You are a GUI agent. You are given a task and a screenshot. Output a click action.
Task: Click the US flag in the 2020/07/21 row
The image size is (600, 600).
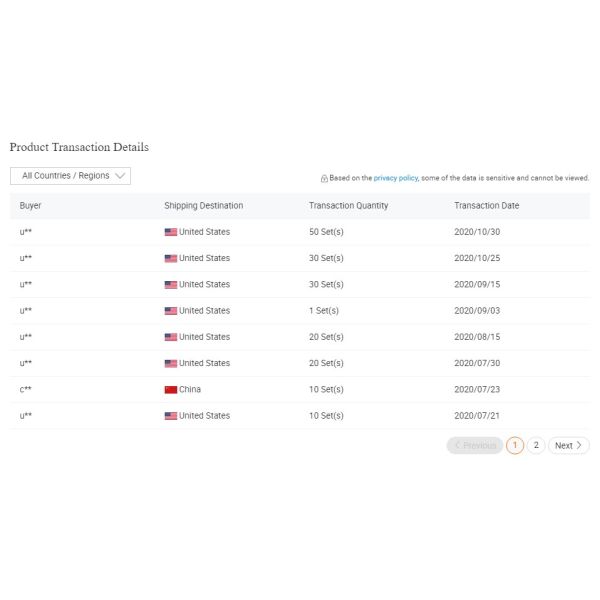[x=171, y=416]
